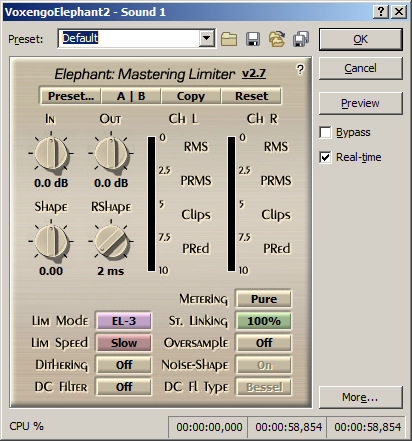
Task: Change Lim Mode EL-3 selector
Action: [x=124, y=321]
